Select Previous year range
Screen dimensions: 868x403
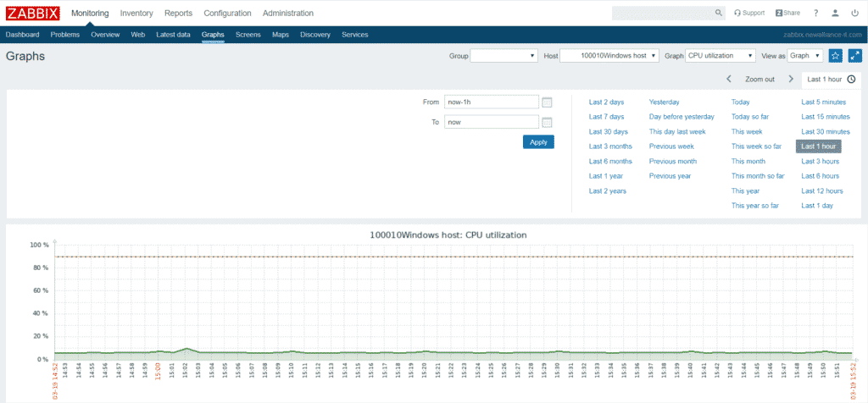click(670, 176)
